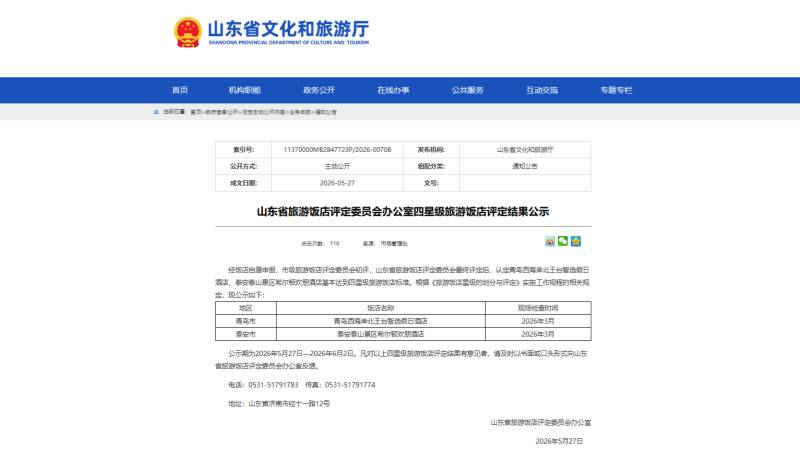Go to 通知公告 in the breadcrumb

coord(326,112)
